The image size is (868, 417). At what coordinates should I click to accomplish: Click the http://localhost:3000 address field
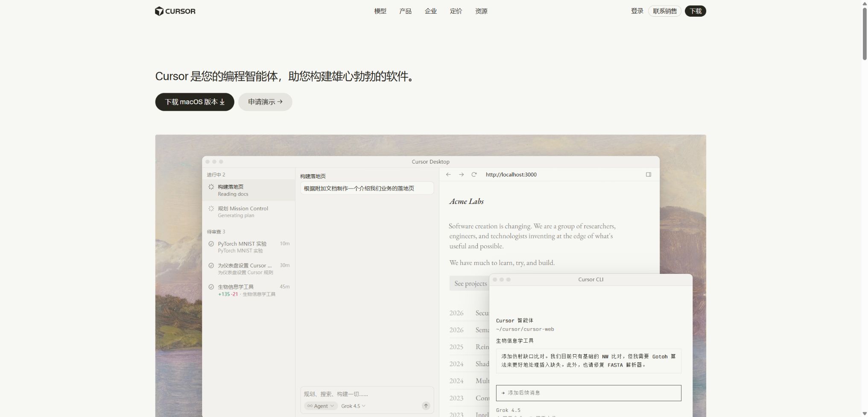coord(511,174)
